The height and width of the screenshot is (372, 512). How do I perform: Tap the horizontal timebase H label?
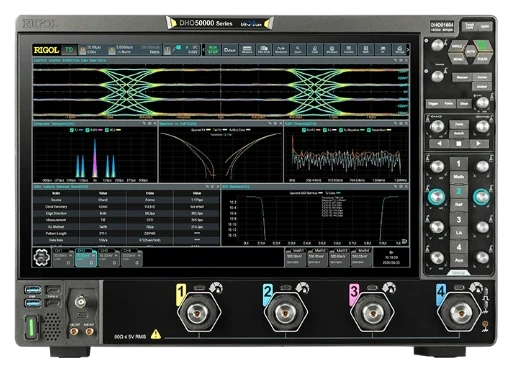tap(82, 50)
